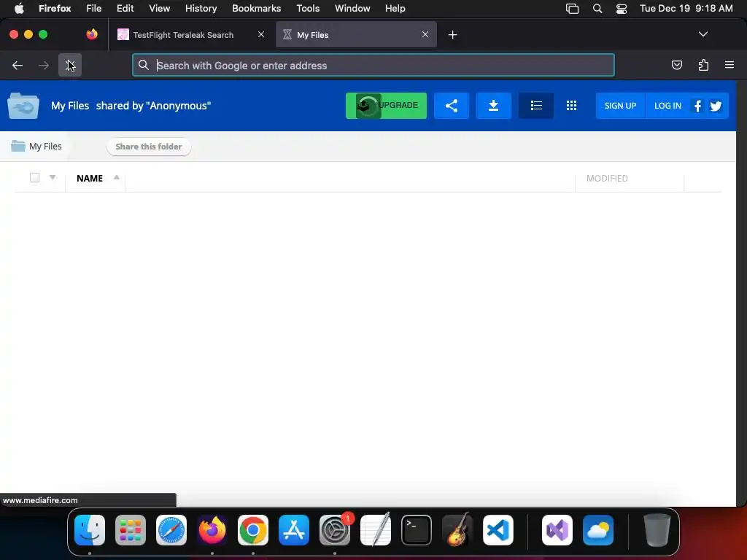Tick the select-all files checkbox
The height and width of the screenshot is (560, 747).
coord(34,178)
